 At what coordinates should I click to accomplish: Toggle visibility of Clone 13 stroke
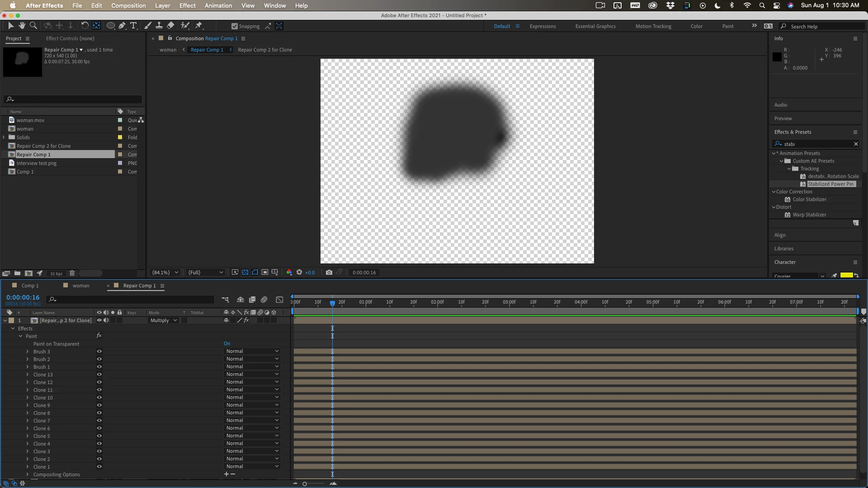tap(99, 375)
